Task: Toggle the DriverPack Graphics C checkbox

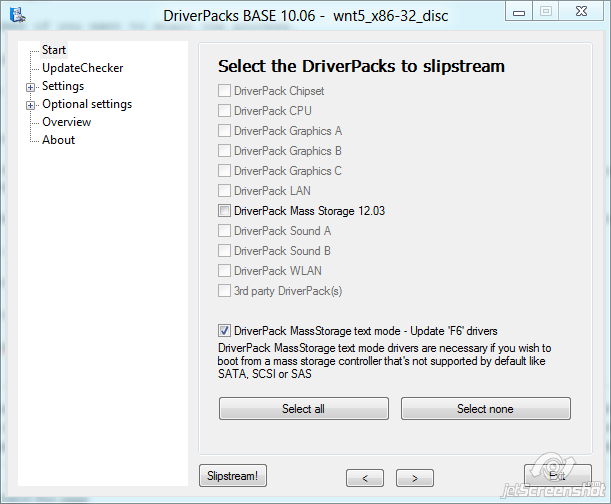Action: [x=224, y=171]
